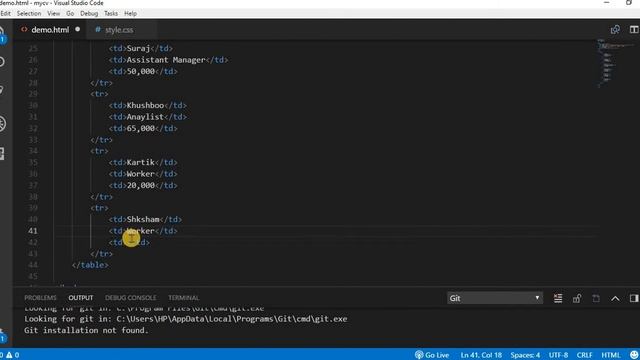Open the Git output channel dropdown

click(495, 298)
